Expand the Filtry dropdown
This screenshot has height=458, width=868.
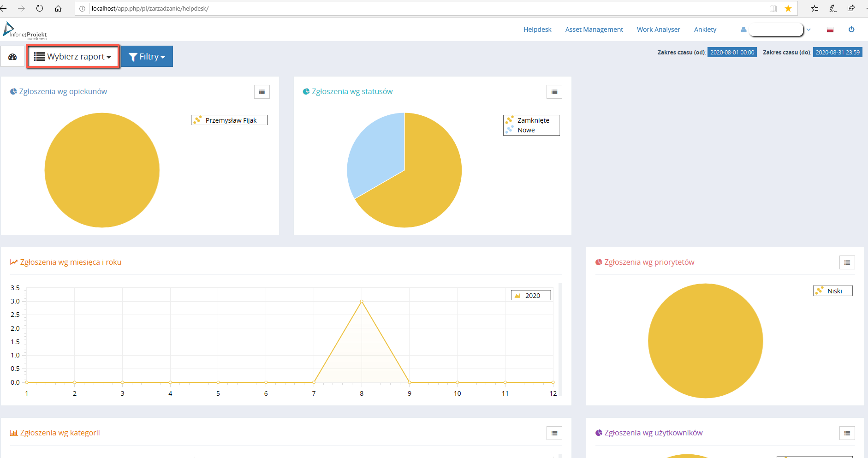(147, 57)
